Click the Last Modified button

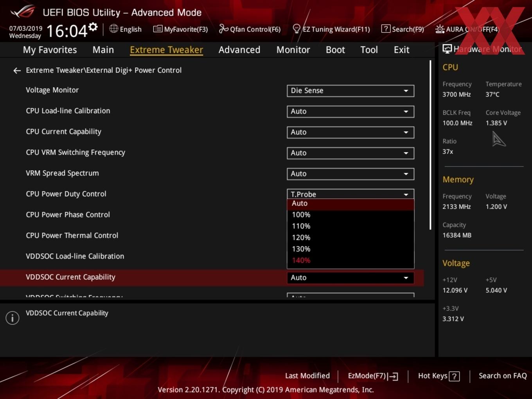coord(307,376)
